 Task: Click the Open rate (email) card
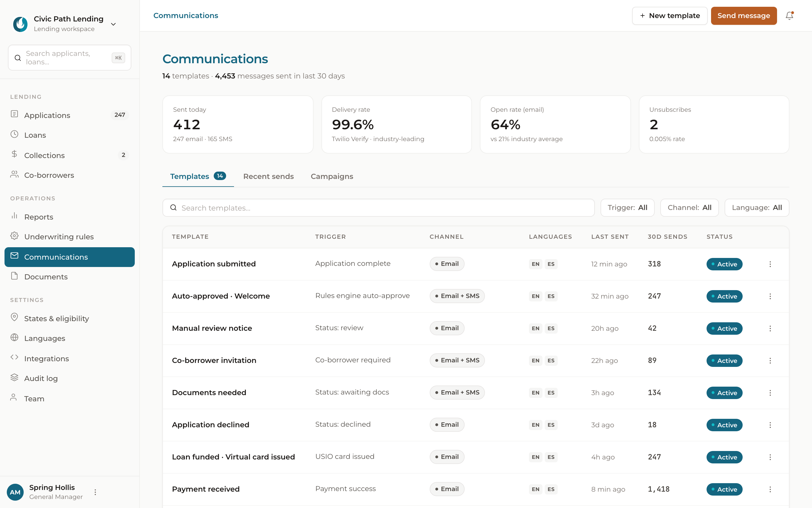pyautogui.click(x=555, y=124)
